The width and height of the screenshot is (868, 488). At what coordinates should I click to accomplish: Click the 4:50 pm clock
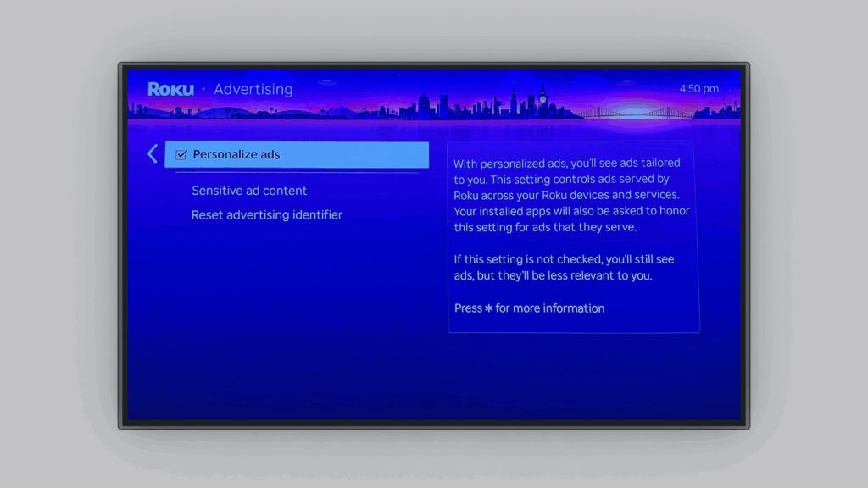point(698,89)
